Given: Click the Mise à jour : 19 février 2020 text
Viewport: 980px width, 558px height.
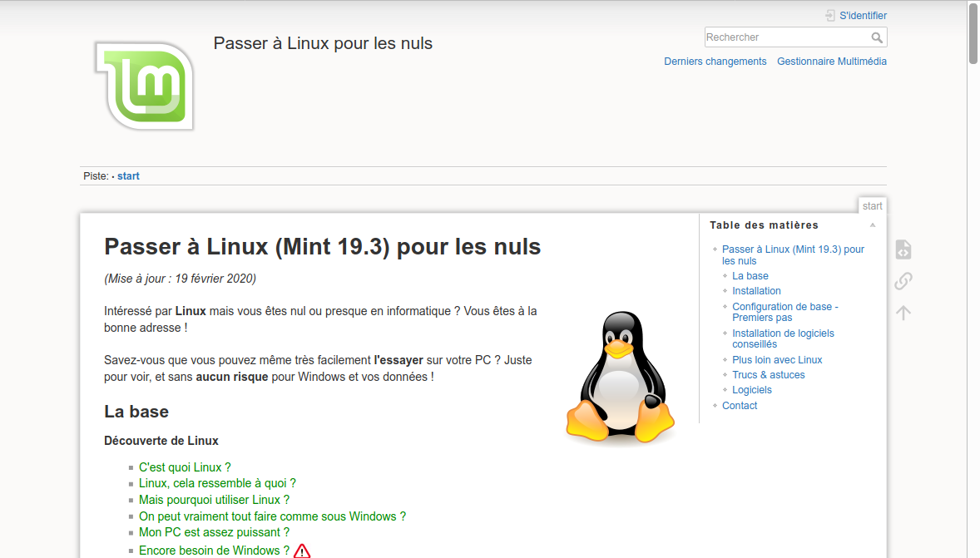Looking at the screenshot, I should click(x=180, y=279).
